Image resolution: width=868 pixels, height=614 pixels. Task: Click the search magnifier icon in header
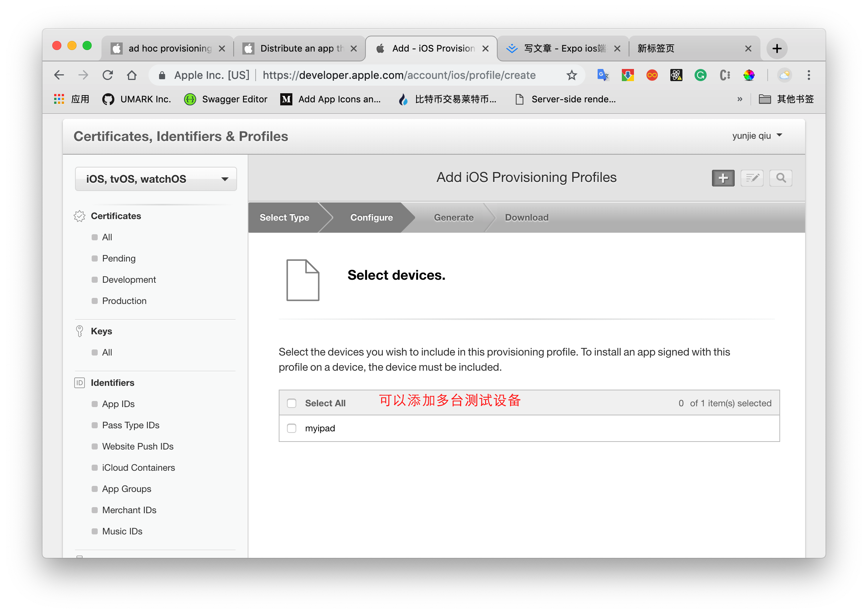[781, 178]
